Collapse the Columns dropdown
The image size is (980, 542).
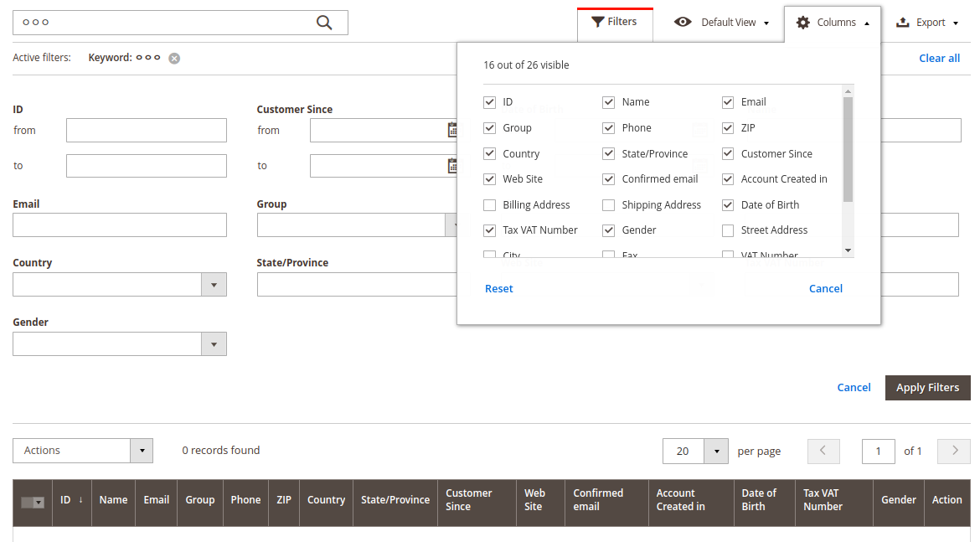[833, 23]
